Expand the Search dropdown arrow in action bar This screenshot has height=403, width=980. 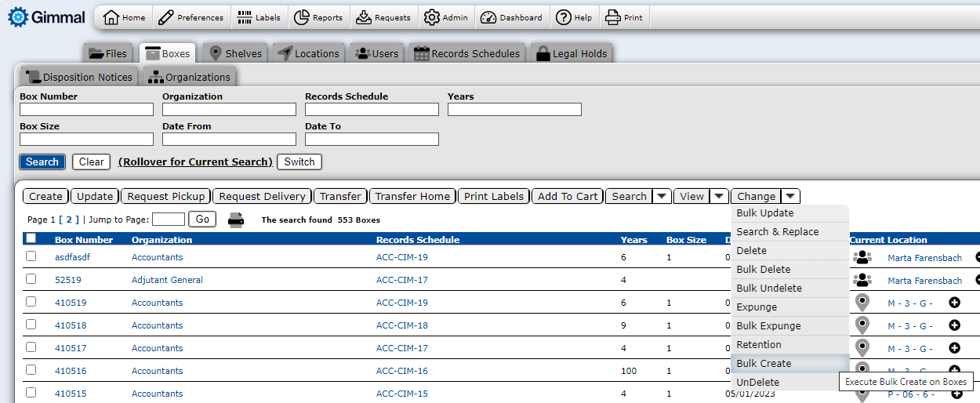tap(662, 197)
